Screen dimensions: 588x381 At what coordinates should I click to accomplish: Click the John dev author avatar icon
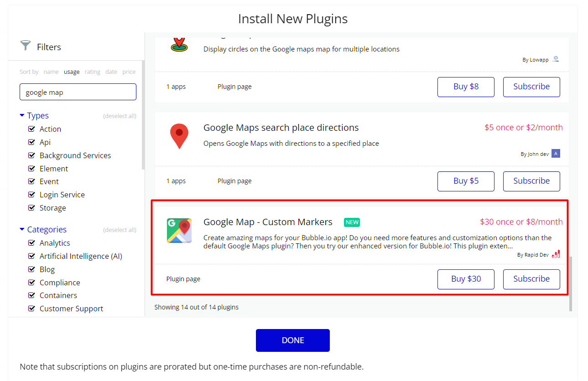(x=555, y=154)
